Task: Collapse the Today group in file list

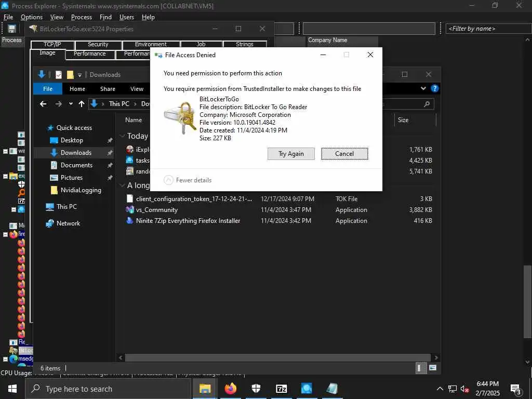Action: coord(122,136)
